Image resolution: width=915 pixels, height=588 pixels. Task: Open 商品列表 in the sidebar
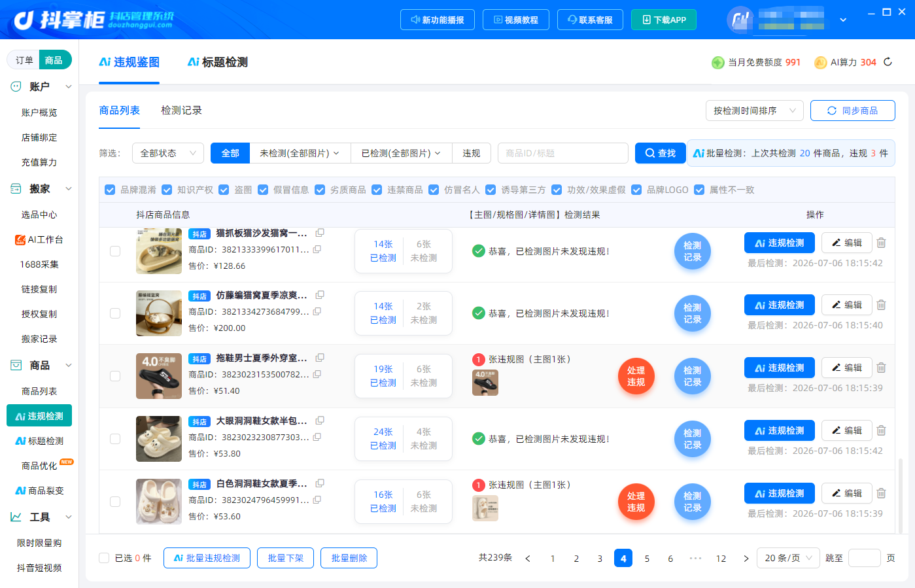click(x=39, y=391)
